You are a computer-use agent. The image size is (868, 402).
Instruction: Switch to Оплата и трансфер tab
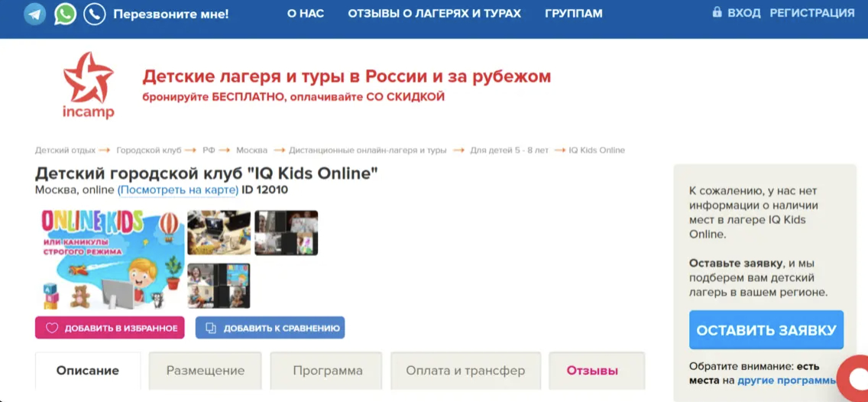click(465, 371)
